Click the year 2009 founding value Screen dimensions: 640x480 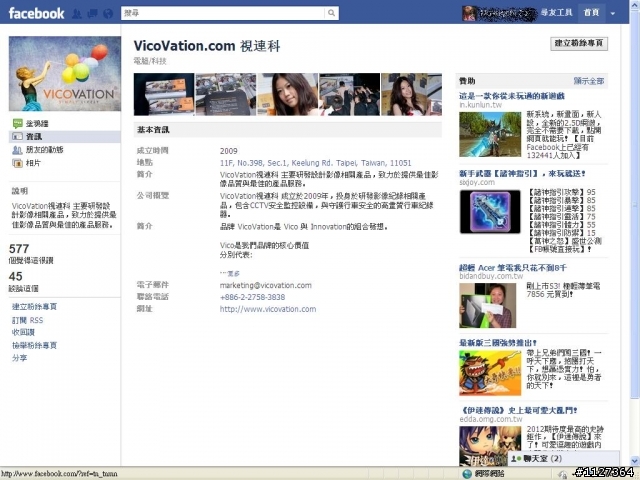229,151
